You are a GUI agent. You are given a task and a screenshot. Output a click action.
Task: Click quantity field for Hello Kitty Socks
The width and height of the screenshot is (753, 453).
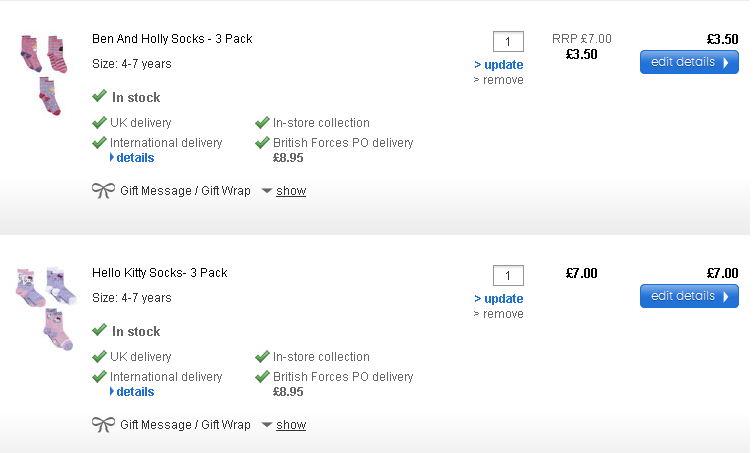(508, 276)
